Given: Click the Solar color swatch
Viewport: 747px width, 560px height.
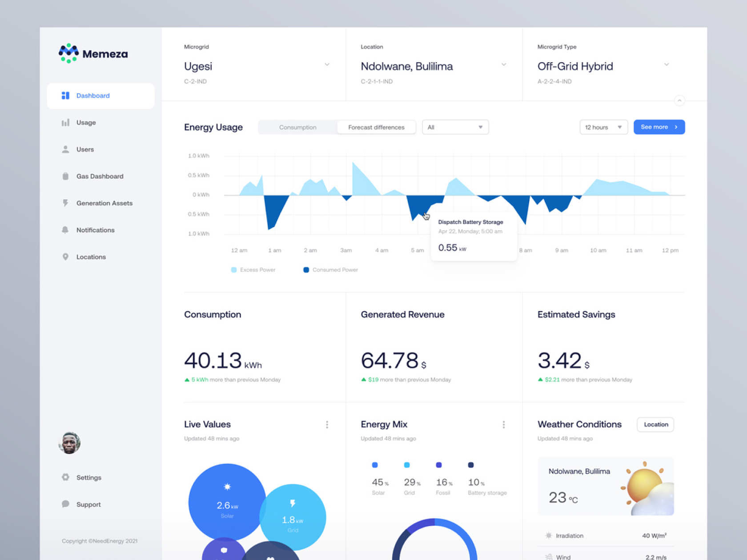Looking at the screenshot, I should click(x=375, y=465).
